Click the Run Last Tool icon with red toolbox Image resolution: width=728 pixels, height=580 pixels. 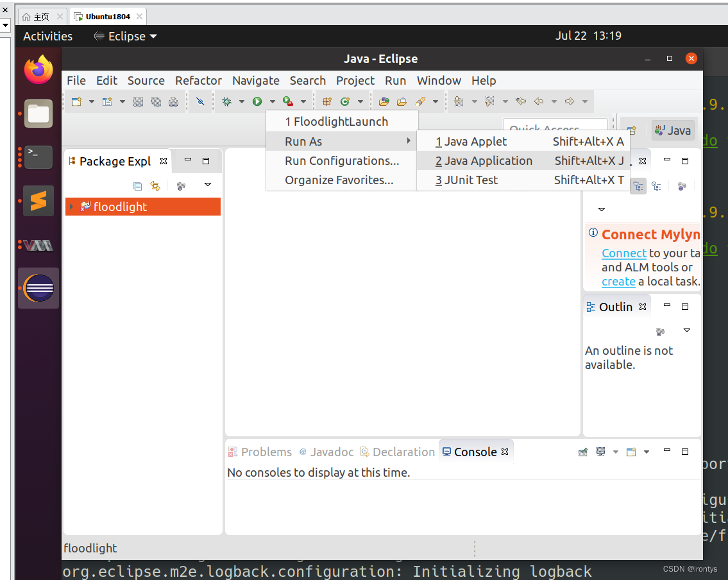click(288, 101)
